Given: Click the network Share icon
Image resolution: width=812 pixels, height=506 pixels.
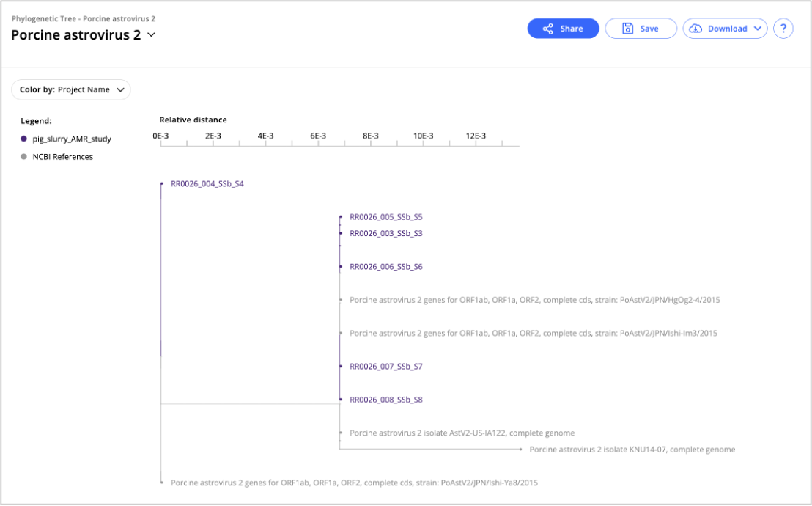Looking at the screenshot, I should [x=547, y=28].
